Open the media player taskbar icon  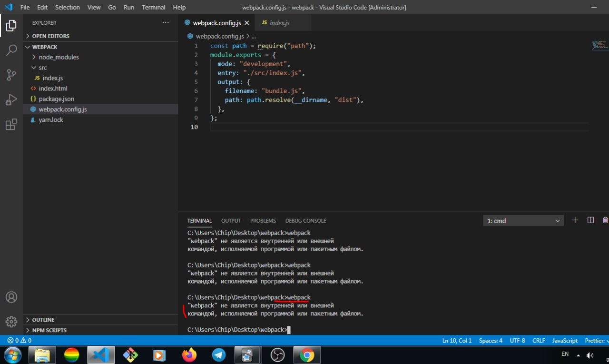coord(159,355)
